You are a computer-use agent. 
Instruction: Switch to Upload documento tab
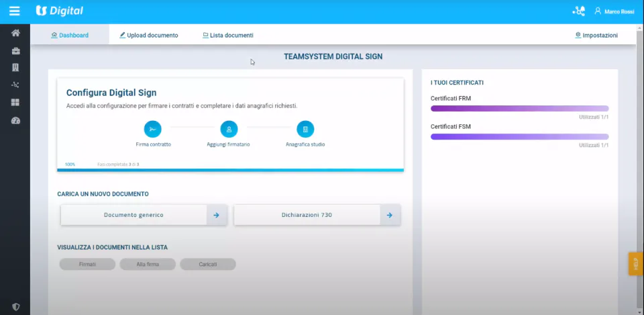coord(149,36)
